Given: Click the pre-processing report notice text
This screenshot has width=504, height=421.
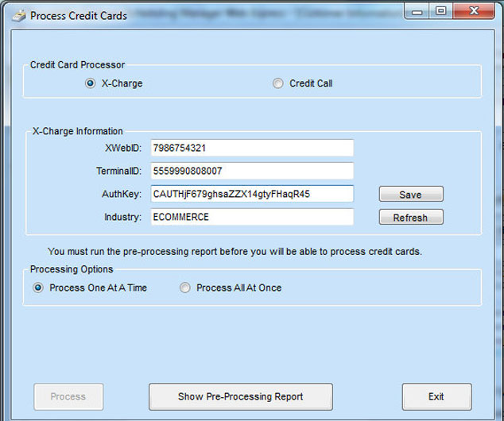Looking at the screenshot, I should pos(235,251).
